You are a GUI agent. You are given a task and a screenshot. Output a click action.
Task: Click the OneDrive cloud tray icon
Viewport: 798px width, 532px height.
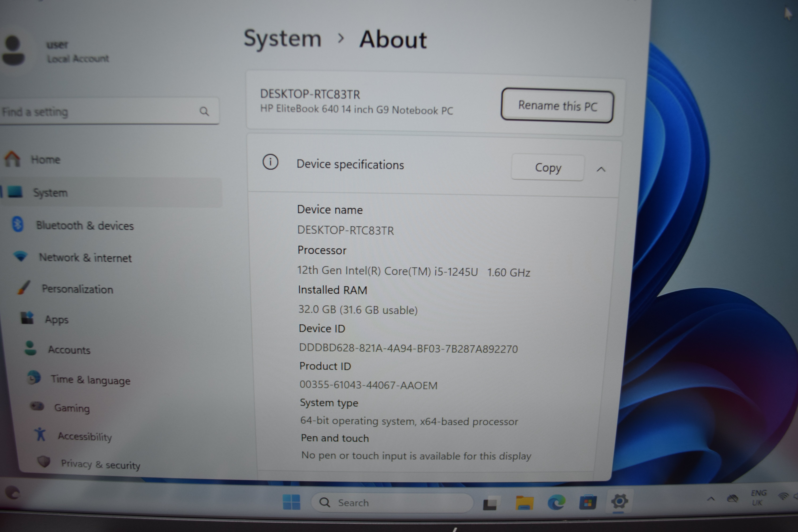point(733,498)
